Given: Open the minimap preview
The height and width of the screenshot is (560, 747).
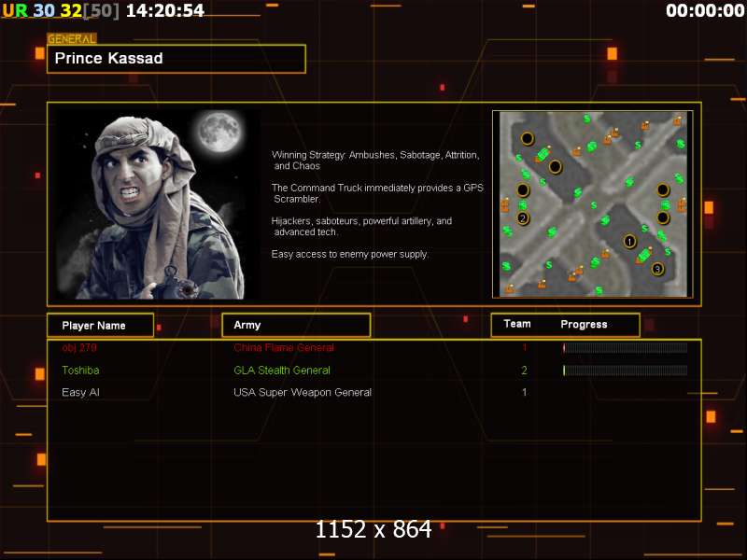Looking at the screenshot, I should (593, 204).
